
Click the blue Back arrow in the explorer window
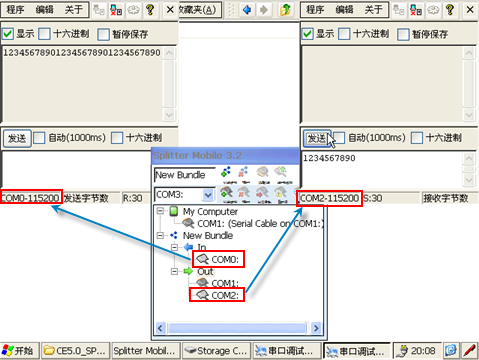(x=247, y=10)
